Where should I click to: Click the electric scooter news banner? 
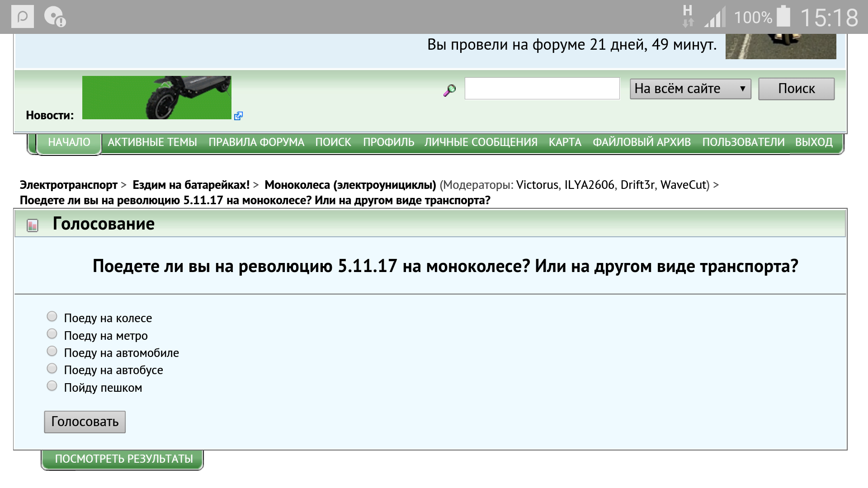[x=156, y=98]
